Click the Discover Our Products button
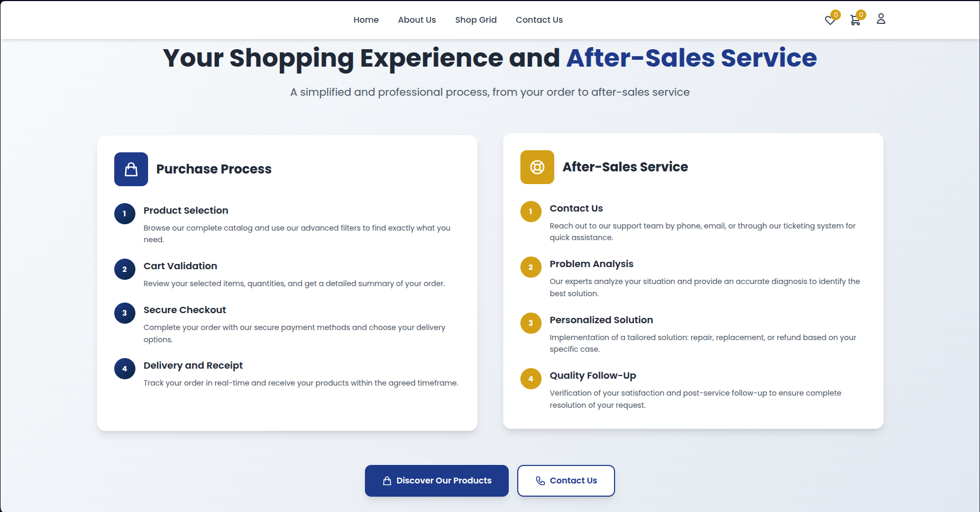The image size is (980, 512). 436,480
